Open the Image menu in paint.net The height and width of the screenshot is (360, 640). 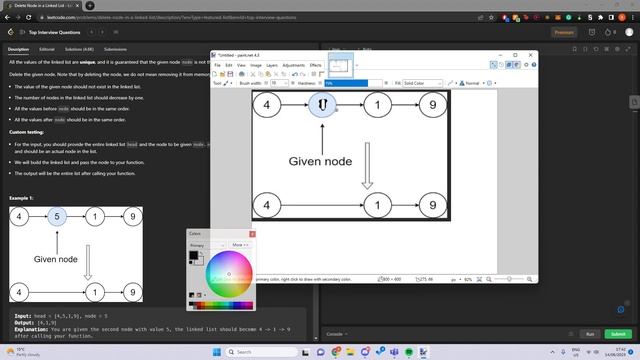[x=256, y=65]
